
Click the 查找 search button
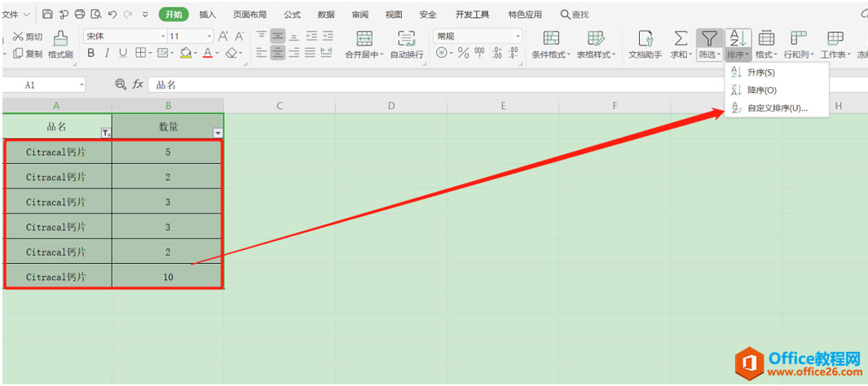tap(575, 15)
